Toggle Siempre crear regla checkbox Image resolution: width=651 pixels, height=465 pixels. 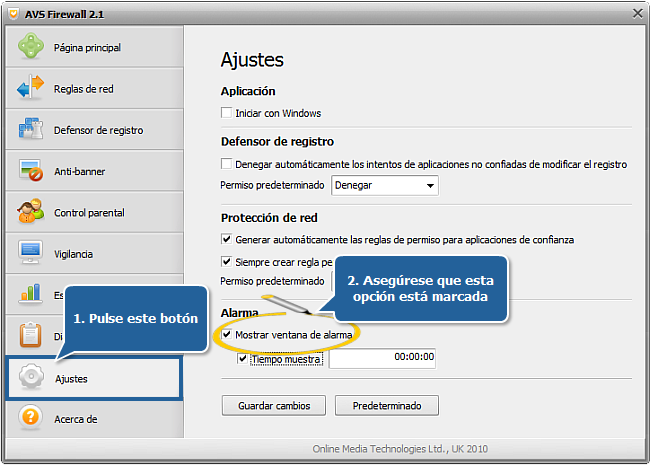tap(226, 262)
